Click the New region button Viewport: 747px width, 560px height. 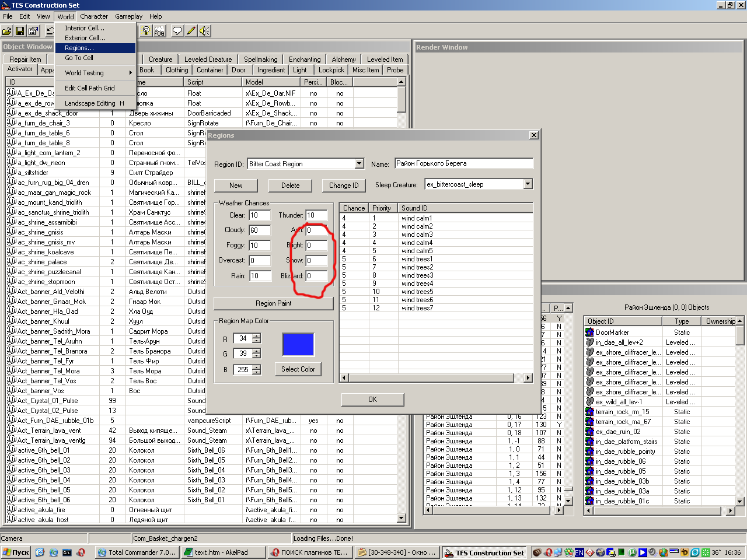tap(236, 185)
